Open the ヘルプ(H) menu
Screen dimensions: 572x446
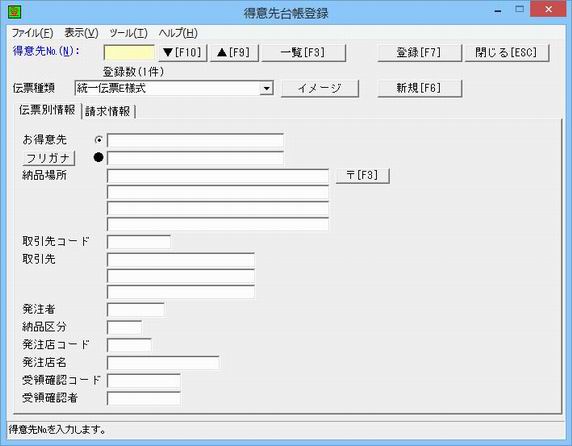pyautogui.click(x=178, y=33)
